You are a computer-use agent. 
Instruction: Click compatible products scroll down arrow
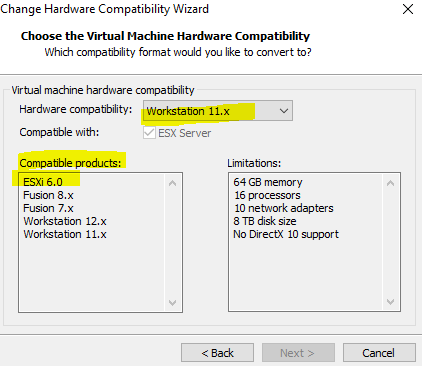173,302
